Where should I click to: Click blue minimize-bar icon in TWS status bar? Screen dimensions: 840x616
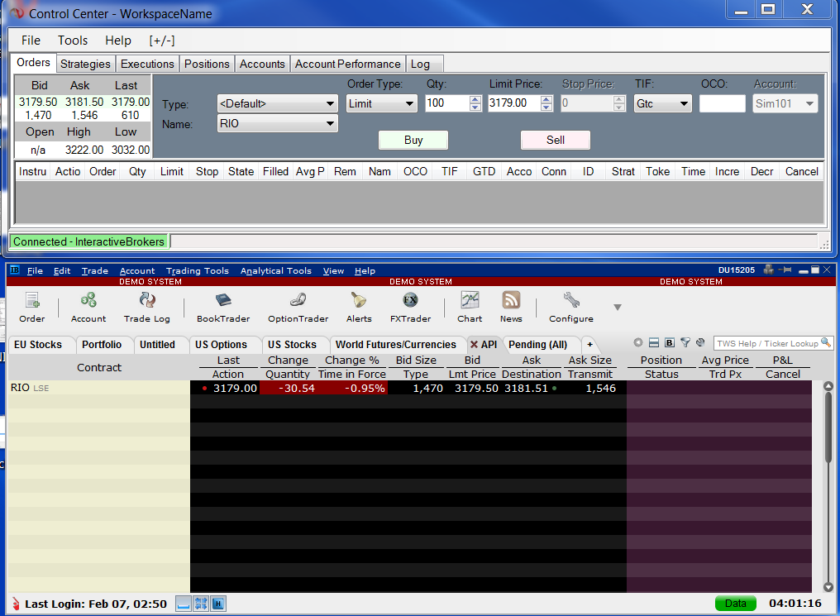coord(184,604)
